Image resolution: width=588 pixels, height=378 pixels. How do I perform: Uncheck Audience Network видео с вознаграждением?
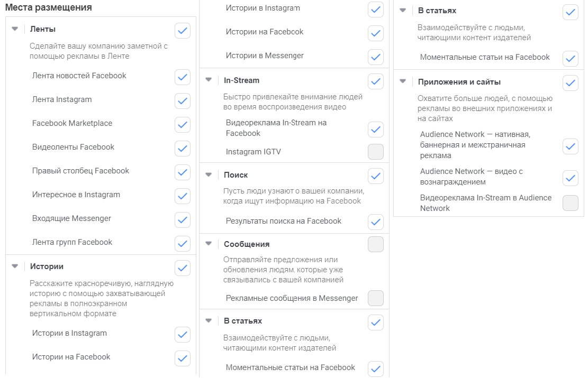571,178
